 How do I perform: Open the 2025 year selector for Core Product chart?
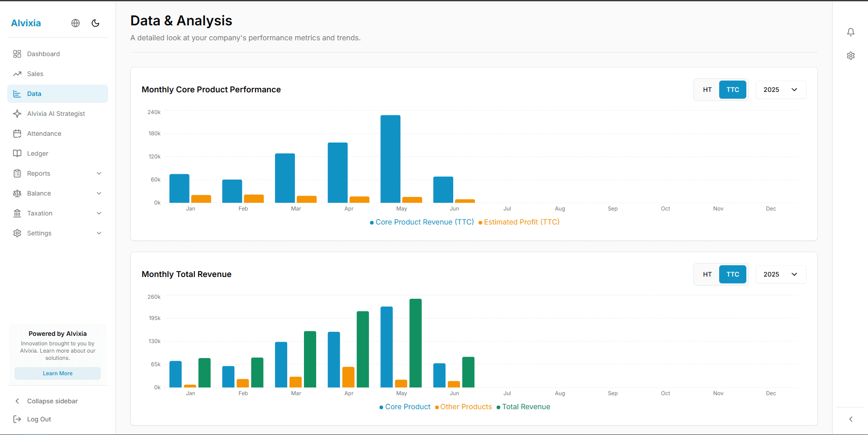pos(780,90)
